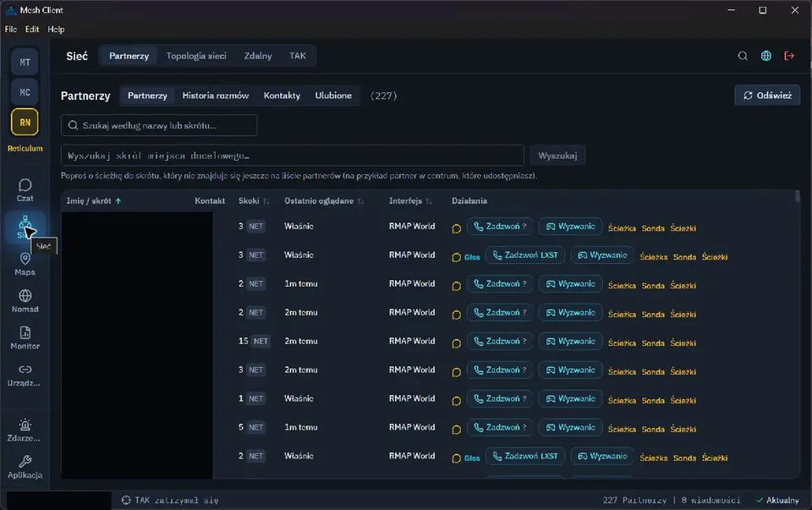Viewport: 812px width, 510px height.
Task: Open the File menu
Action: (11, 30)
